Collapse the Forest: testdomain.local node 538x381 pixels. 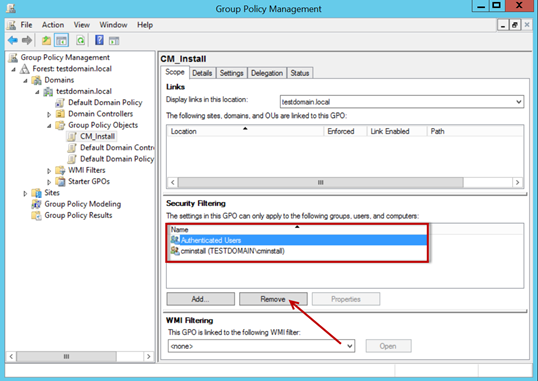[x=13, y=69]
